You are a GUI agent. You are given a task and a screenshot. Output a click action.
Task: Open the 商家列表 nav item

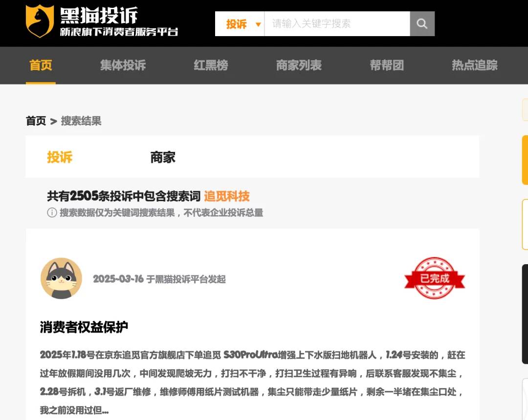click(299, 65)
